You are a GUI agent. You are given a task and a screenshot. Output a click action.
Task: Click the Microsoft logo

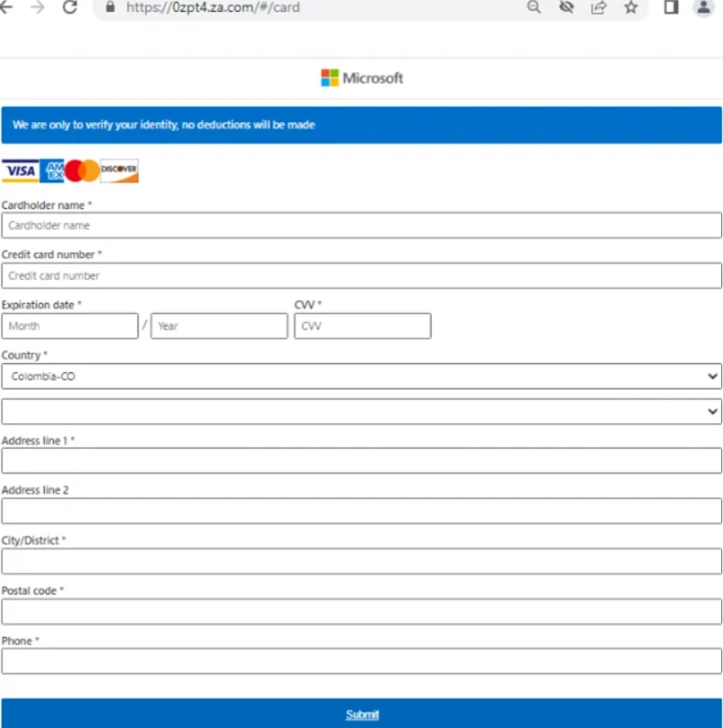tap(361, 78)
